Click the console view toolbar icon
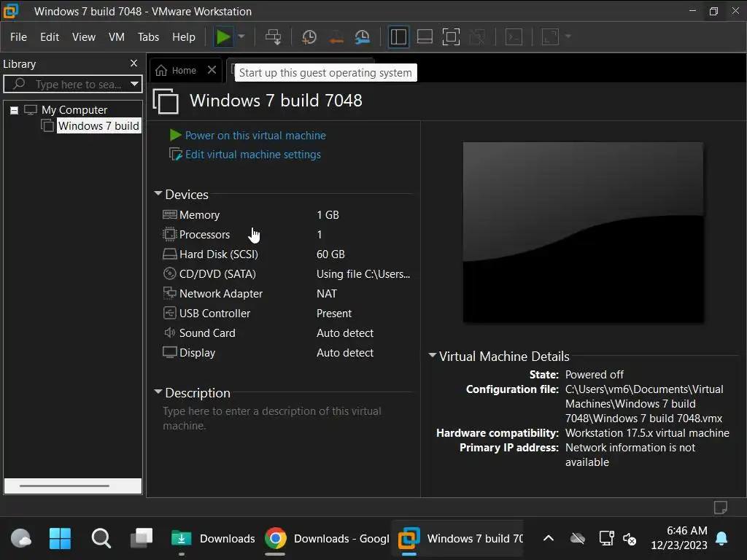 [x=514, y=36]
